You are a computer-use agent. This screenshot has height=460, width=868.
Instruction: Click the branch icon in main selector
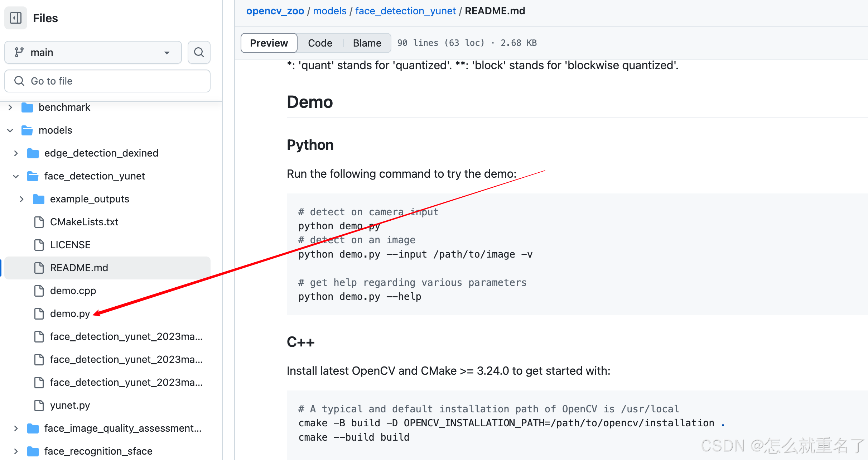click(19, 52)
